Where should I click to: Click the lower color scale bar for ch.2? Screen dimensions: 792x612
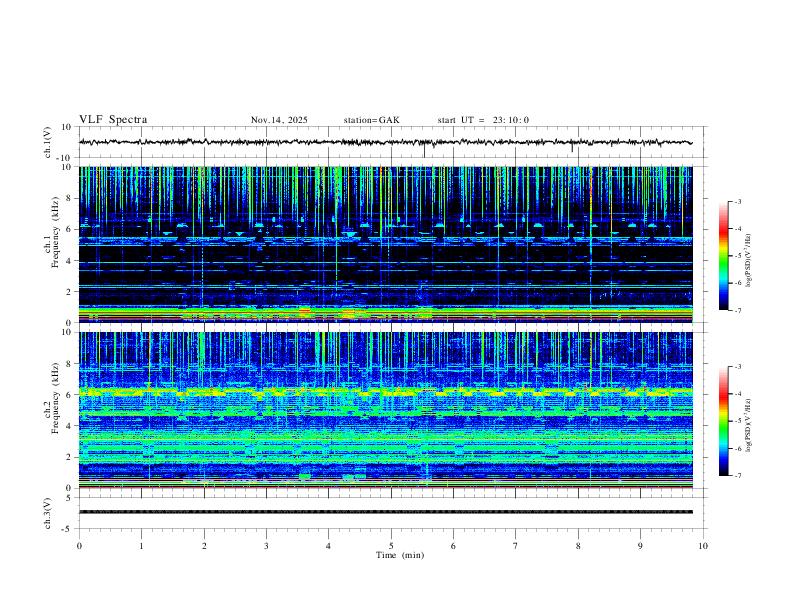tap(723, 421)
